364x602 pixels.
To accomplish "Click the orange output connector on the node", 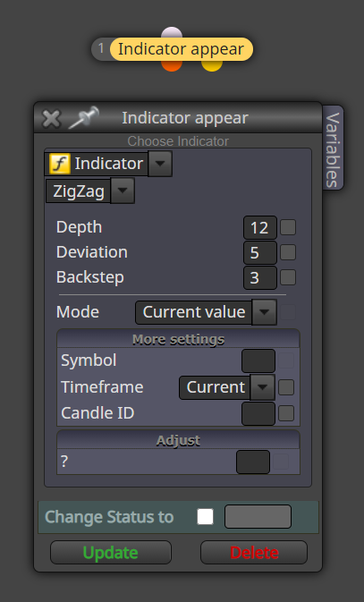I will point(172,65).
